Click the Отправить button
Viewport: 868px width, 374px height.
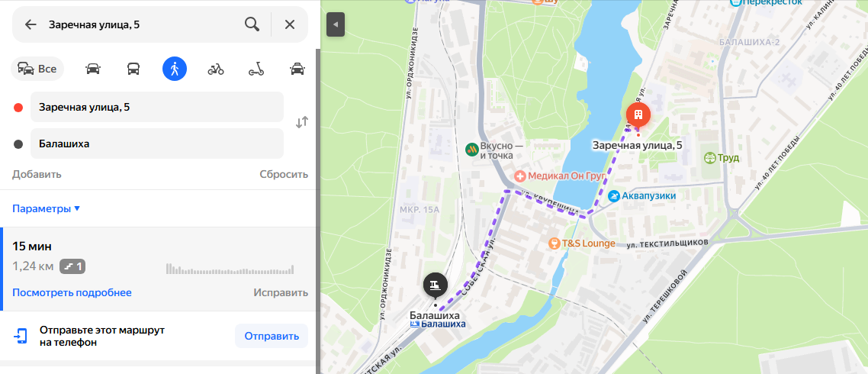point(272,336)
